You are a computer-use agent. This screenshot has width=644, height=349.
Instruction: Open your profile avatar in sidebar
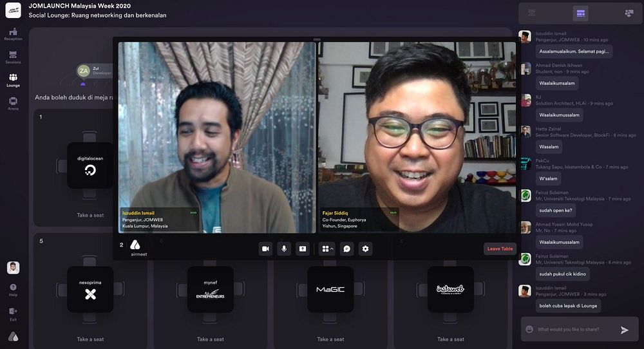13,268
